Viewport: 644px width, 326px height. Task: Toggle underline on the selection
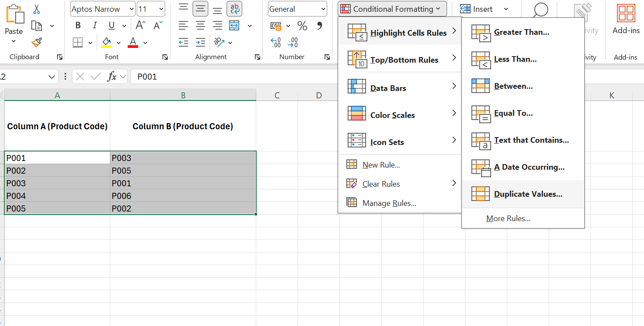point(112,25)
